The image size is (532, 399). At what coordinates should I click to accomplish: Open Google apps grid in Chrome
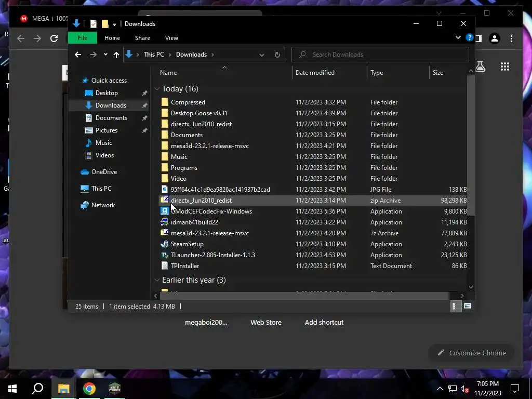click(x=505, y=66)
